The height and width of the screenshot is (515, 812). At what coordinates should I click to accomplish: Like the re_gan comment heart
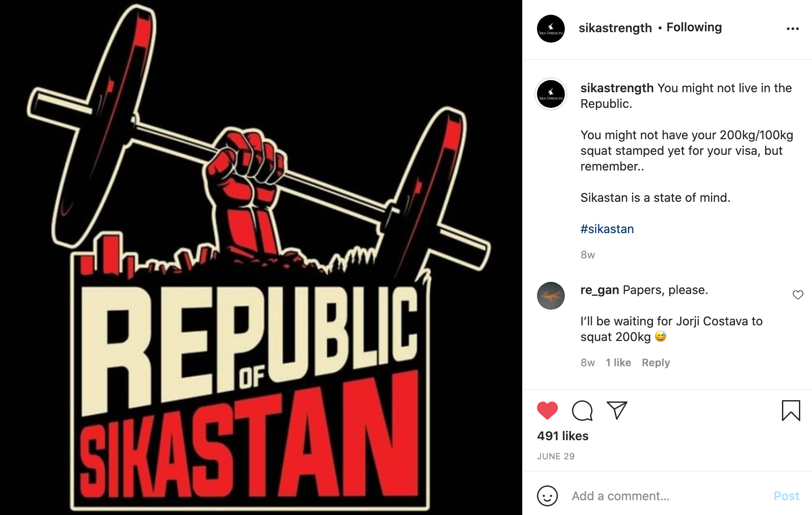(x=798, y=295)
